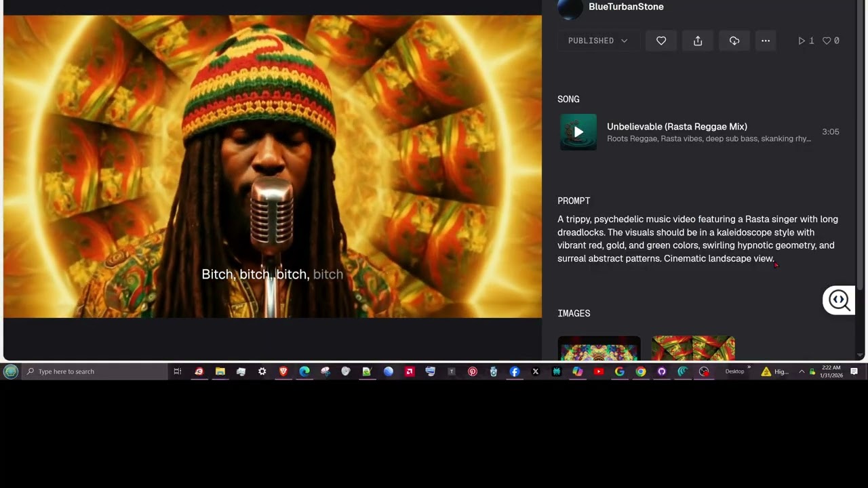Screen dimensions: 868x488
Task: Launch Google Chrome from the taskbar
Action: [640, 371]
